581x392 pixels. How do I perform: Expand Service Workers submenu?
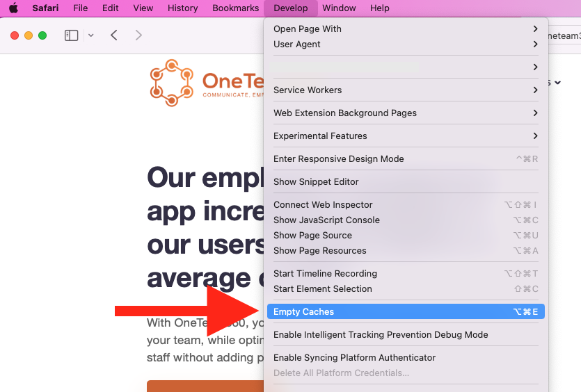coord(406,90)
